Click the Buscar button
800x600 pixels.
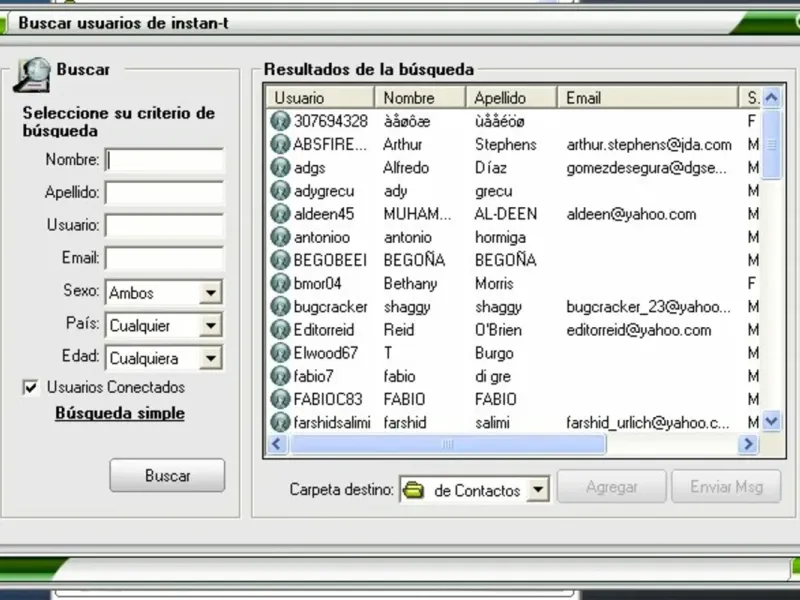(x=167, y=476)
